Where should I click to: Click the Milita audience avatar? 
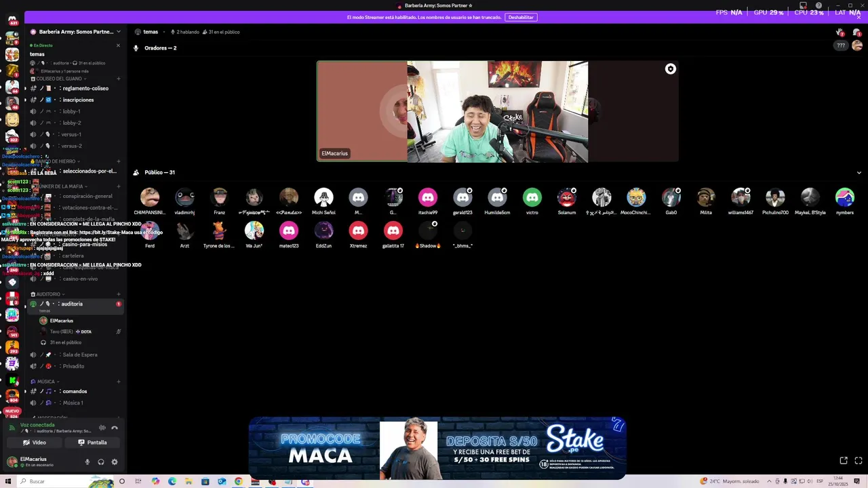pos(706,197)
